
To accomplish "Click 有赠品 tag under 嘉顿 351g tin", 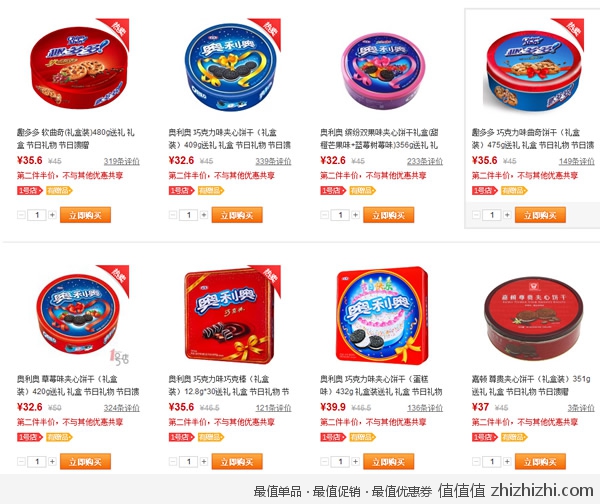I will tap(514, 437).
